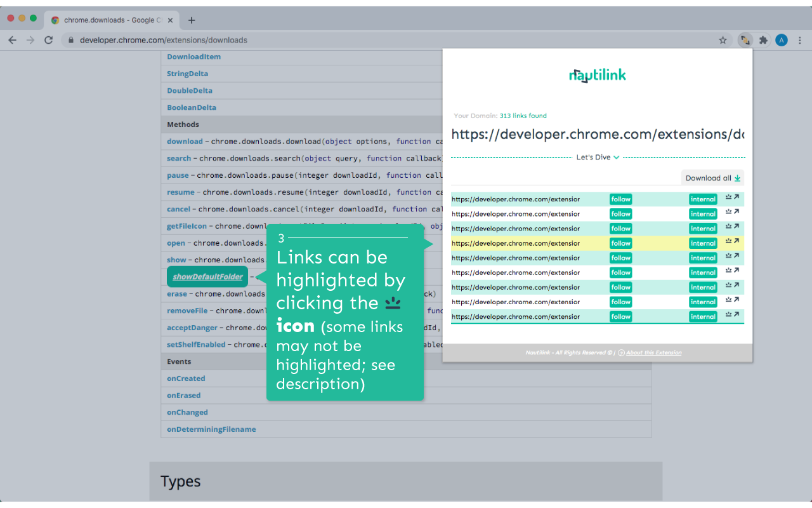
Task: Open the getFileIcon method link
Action: 187,226
